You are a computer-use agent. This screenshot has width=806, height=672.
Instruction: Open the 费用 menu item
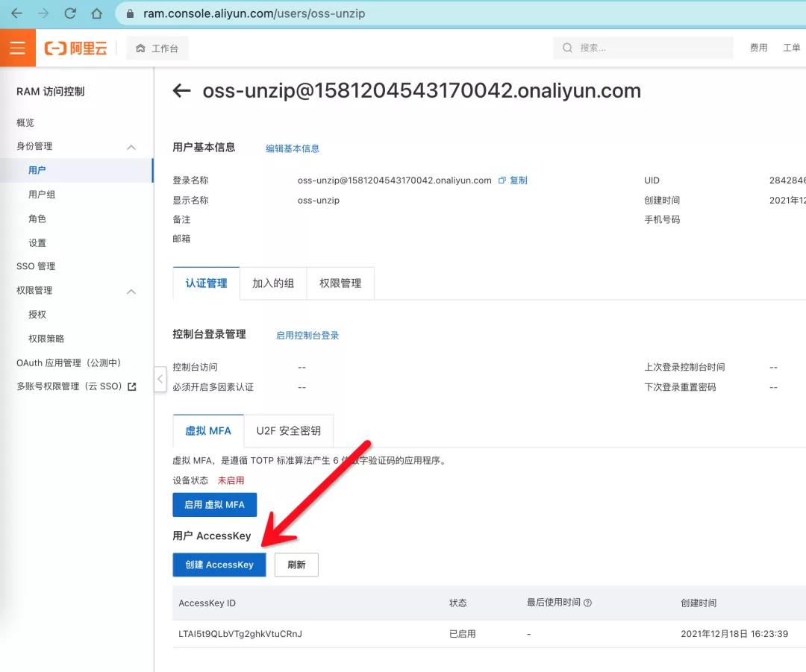point(758,47)
